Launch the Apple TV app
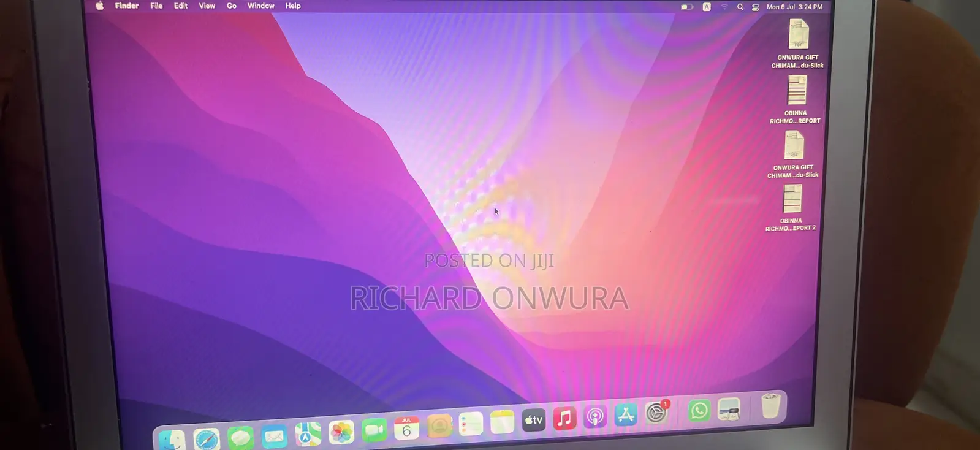Screen dimensions: 980x450 533,420
